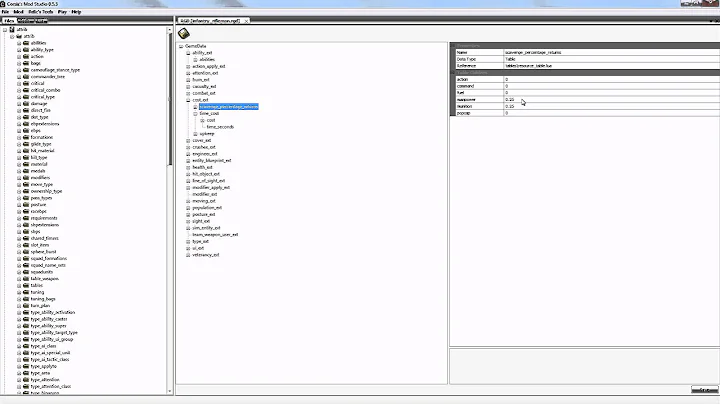Click the folder icon beside slot_item
Screen dimensions: 720x404
26,245
